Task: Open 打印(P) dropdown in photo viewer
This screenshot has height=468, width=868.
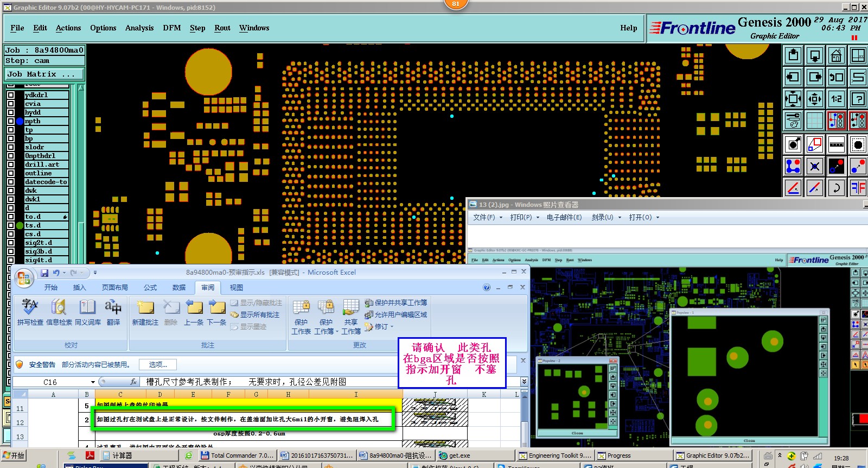Action: (x=525, y=217)
